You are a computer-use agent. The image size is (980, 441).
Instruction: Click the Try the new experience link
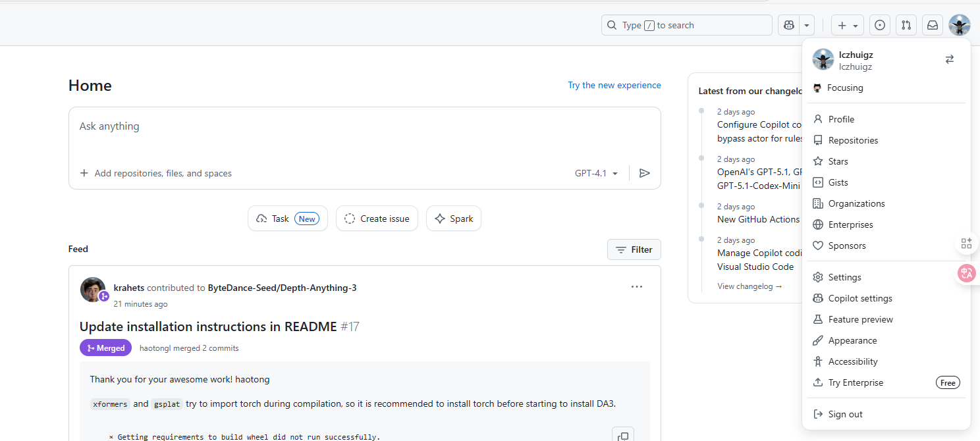coord(614,85)
